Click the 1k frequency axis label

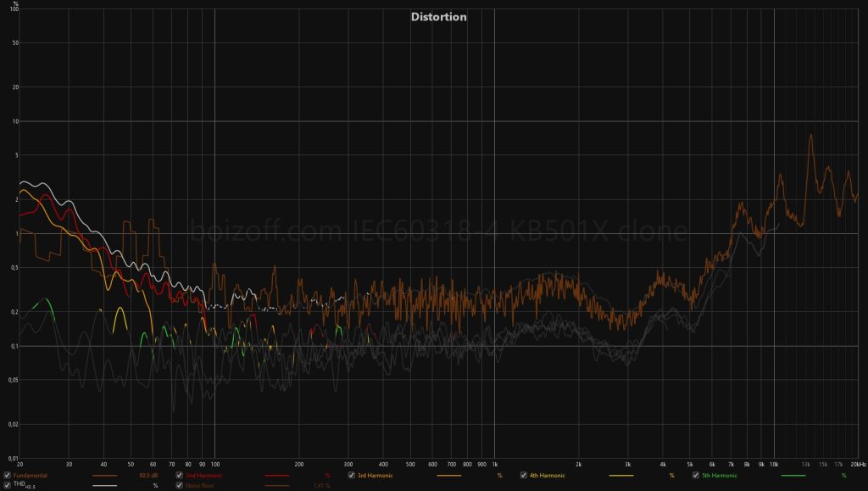click(x=494, y=465)
